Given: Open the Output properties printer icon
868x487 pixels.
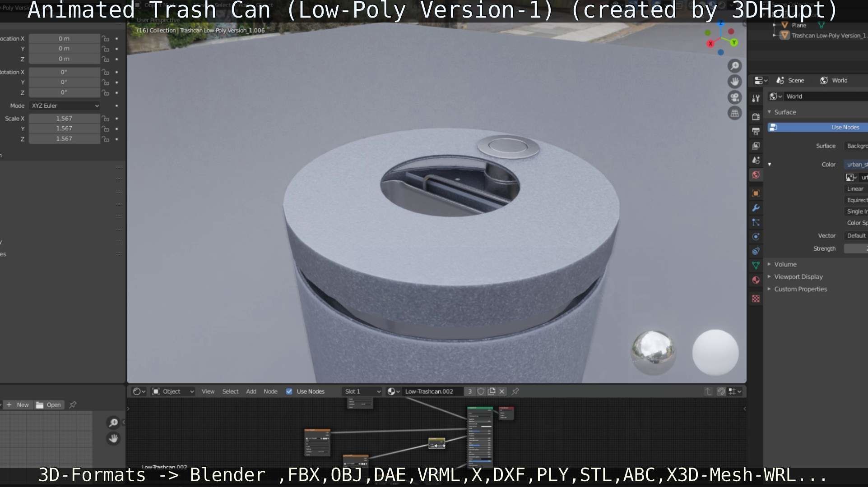Looking at the screenshot, I should coord(756,131).
